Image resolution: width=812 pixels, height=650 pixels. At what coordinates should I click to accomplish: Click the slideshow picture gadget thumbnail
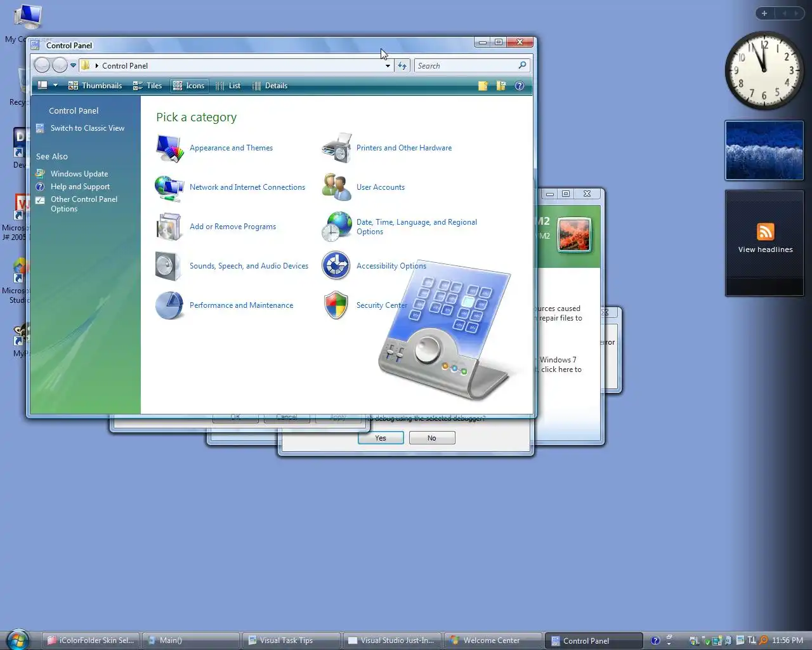pos(764,150)
